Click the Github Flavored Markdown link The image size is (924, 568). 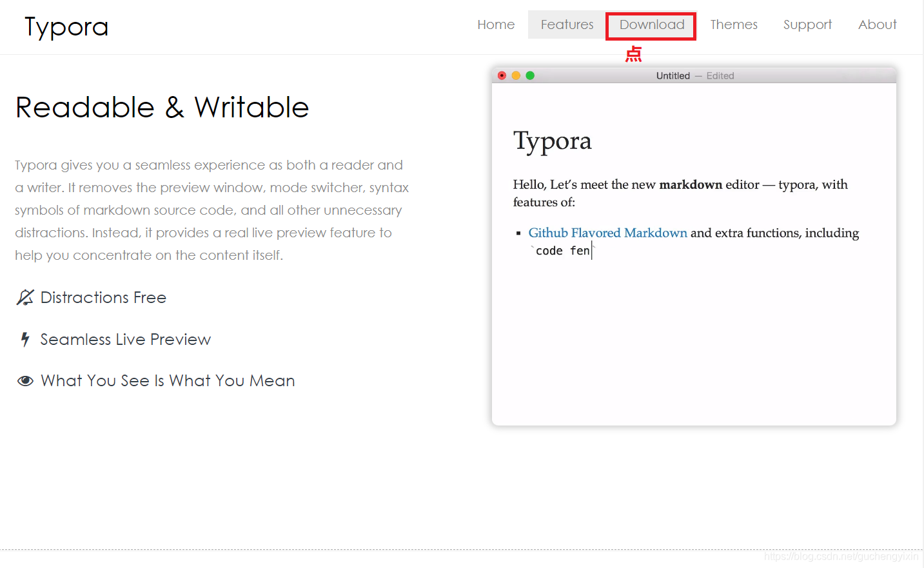pos(608,233)
